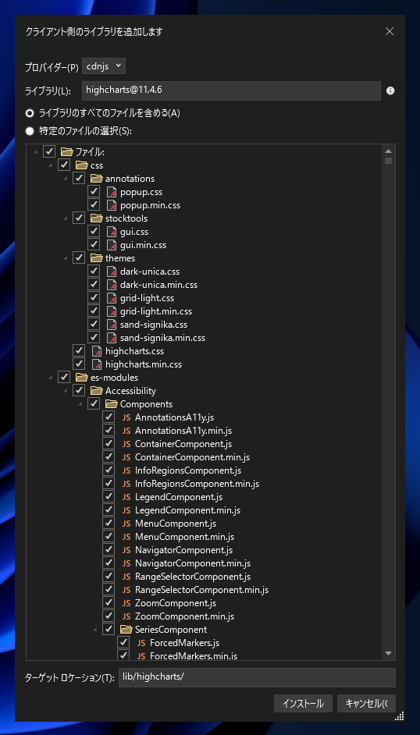Click the highcharts.css file icon

[97, 351]
